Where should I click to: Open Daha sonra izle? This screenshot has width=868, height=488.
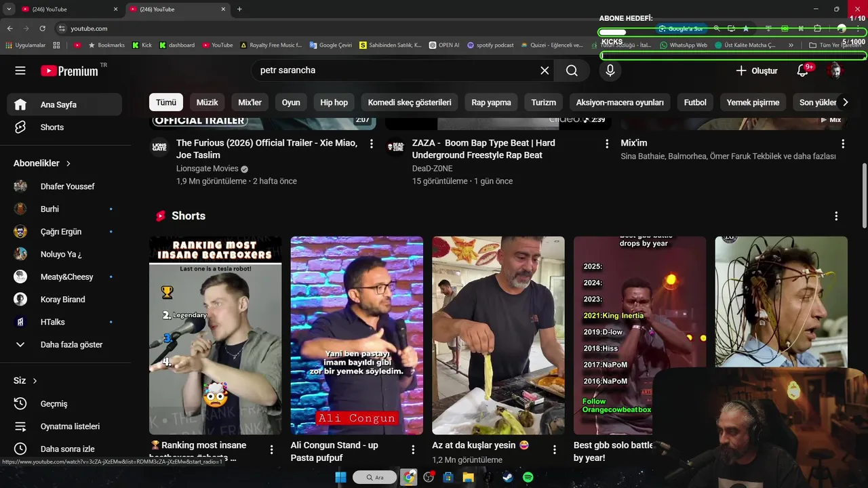tap(64, 449)
